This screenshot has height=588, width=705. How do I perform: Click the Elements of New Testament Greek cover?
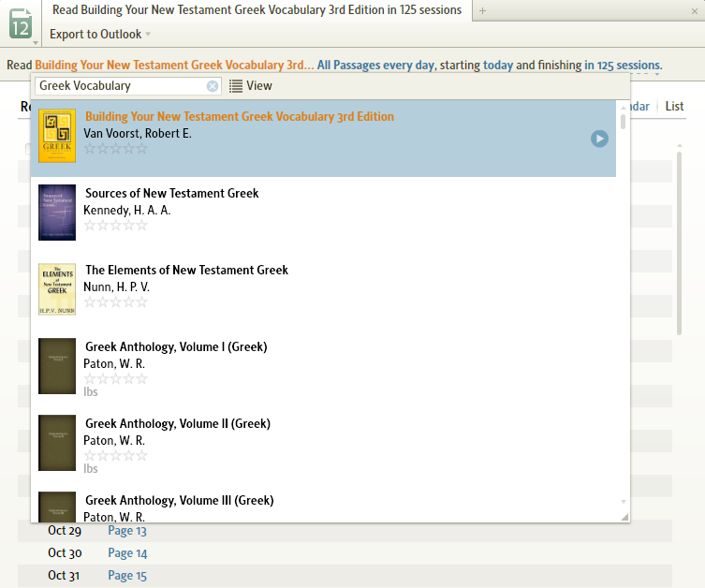pyautogui.click(x=57, y=289)
